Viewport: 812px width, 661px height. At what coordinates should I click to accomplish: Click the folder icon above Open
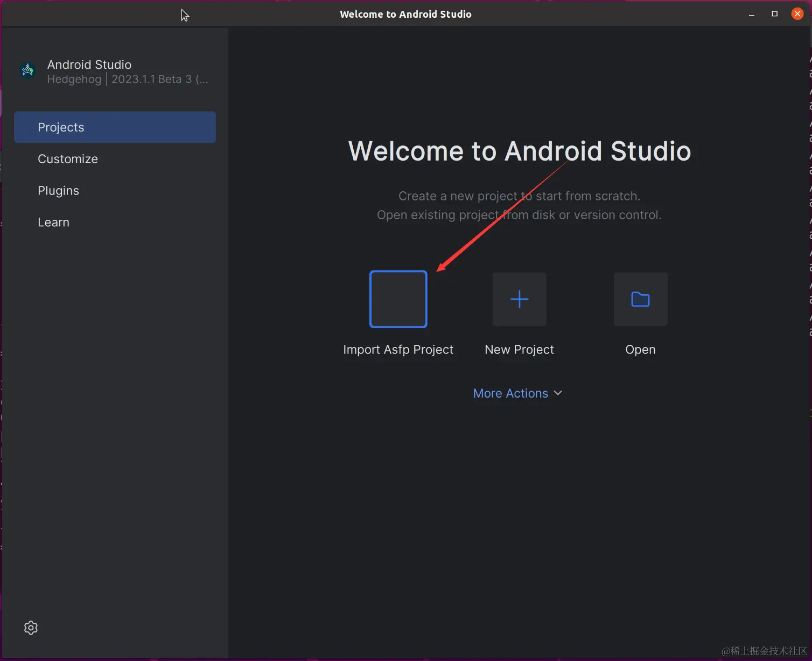[x=640, y=300]
